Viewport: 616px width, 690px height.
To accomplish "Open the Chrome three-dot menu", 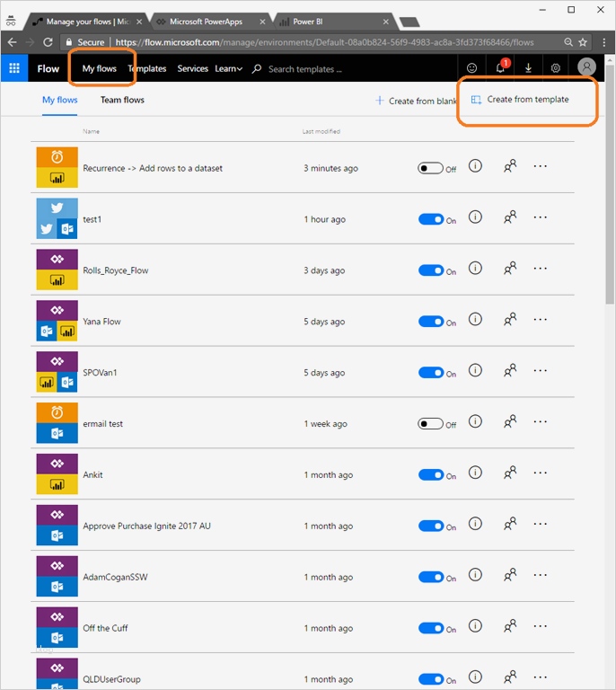I will (x=604, y=42).
